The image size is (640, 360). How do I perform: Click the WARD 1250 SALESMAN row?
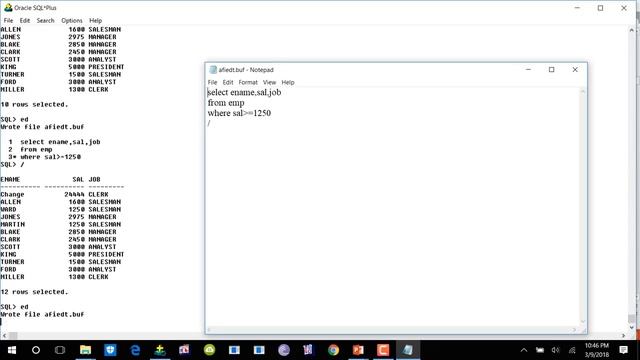click(60, 209)
